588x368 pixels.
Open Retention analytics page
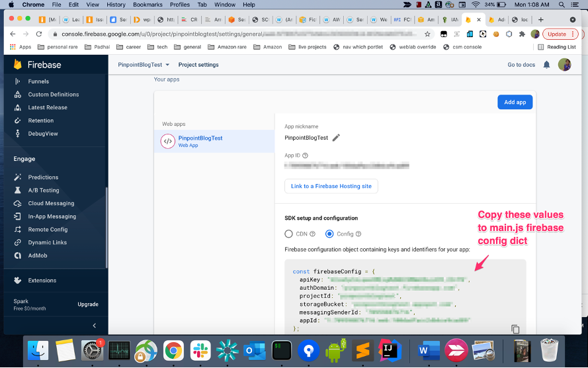(40, 120)
